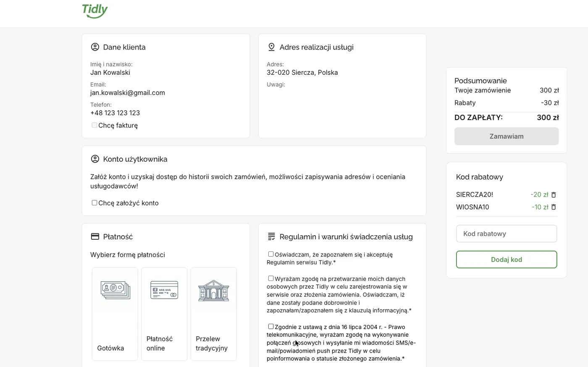Click the Zamawiam button
This screenshot has width=588, height=367.
507,136
